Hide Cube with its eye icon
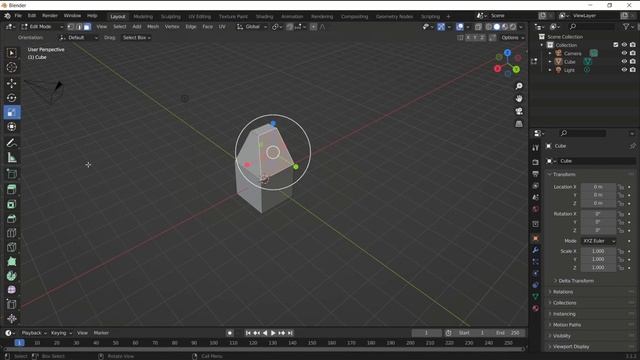 (x=624, y=61)
